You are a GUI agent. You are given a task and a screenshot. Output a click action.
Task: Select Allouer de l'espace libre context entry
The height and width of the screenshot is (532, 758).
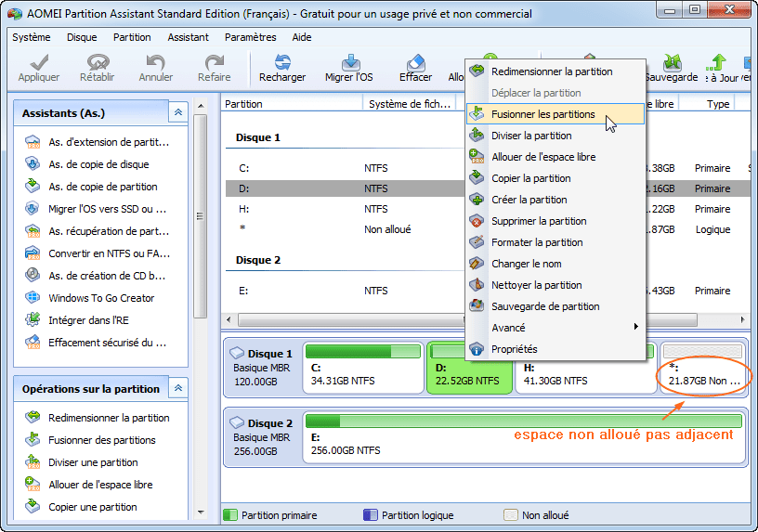pyautogui.click(x=555, y=157)
